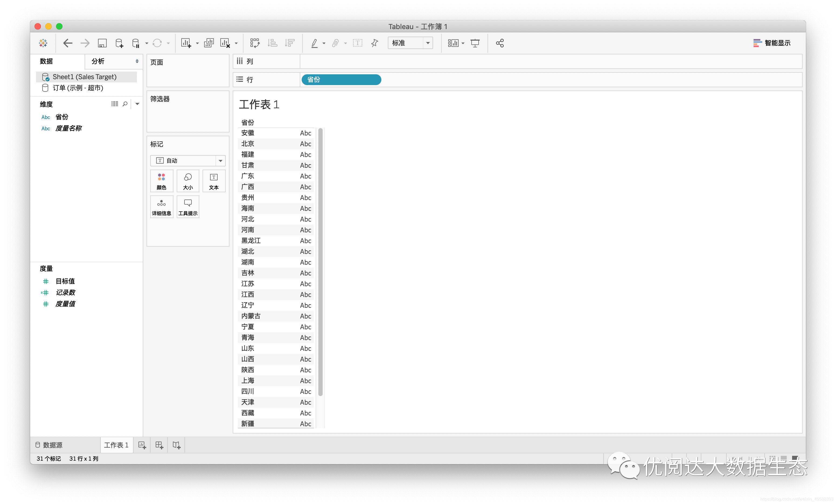Image resolution: width=836 pixels, height=504 pixels.
Task: Click the share workbook icon
Action: pyautogui.click(x=500, y=43)
